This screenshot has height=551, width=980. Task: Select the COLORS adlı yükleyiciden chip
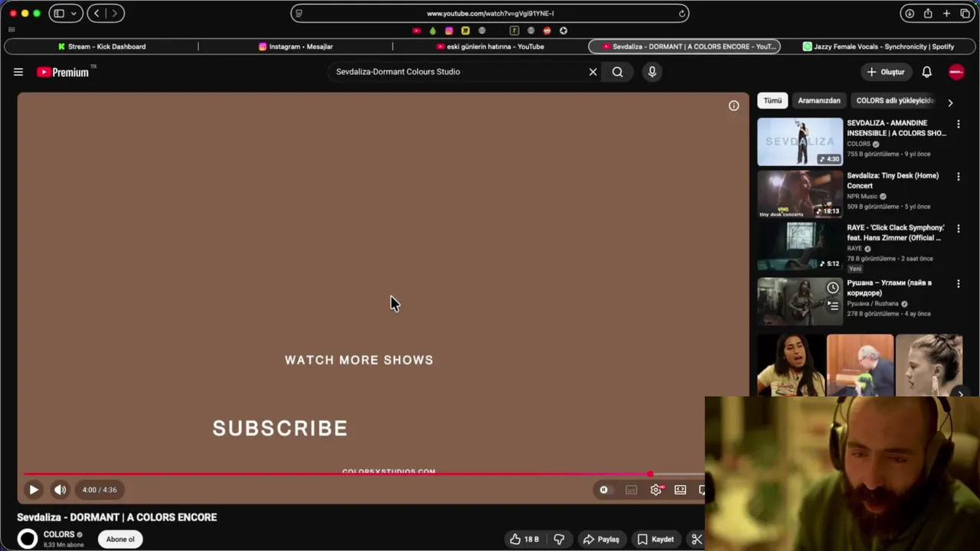click(894, 100)
